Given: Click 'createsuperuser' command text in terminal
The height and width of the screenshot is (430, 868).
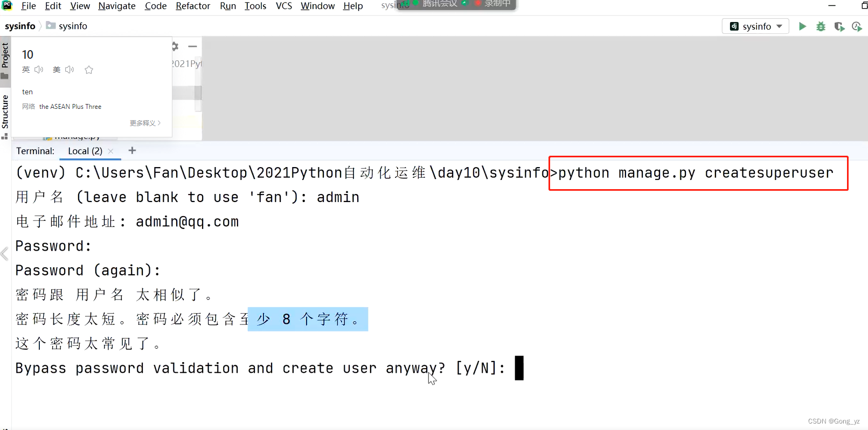Looking at the screenshot, I should pos(769,173).
